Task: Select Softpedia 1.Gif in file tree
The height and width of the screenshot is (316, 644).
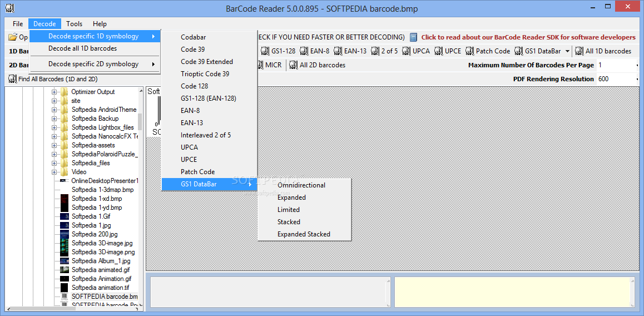Action: 91,216
